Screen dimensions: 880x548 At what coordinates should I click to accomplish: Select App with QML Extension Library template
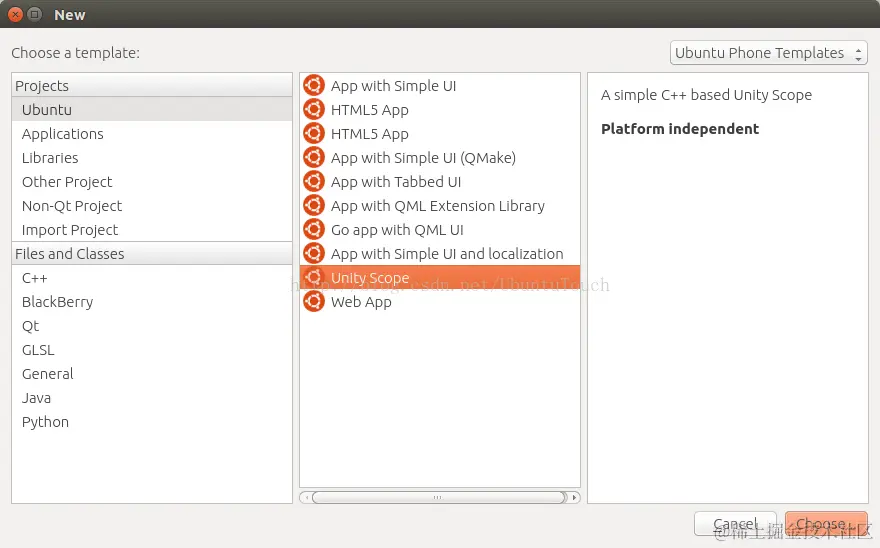pyautogui.click(x=439, y=206)
